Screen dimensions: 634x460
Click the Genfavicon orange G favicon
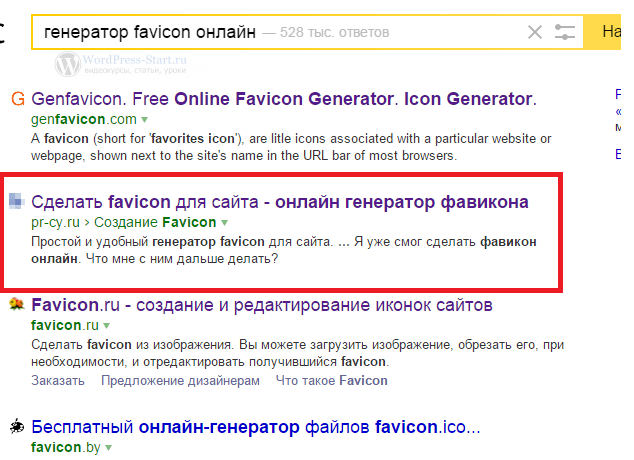point(18,99)
